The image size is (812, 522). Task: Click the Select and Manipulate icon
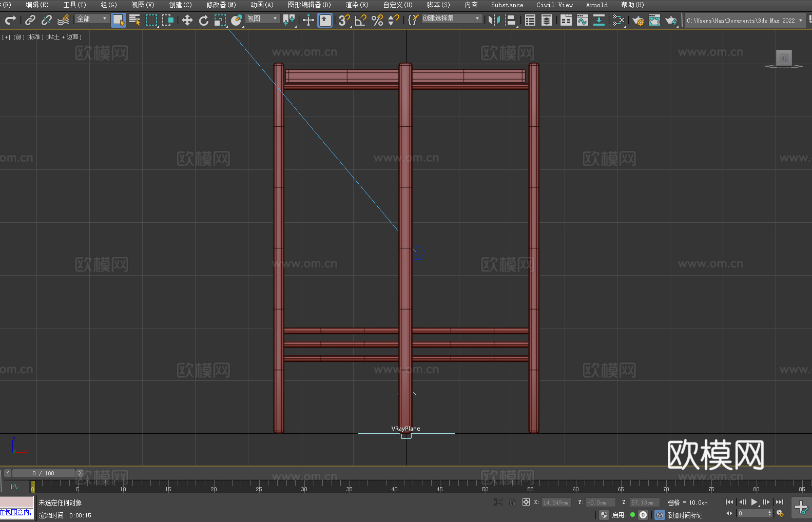pyautogui.click(x=308, y=20)
